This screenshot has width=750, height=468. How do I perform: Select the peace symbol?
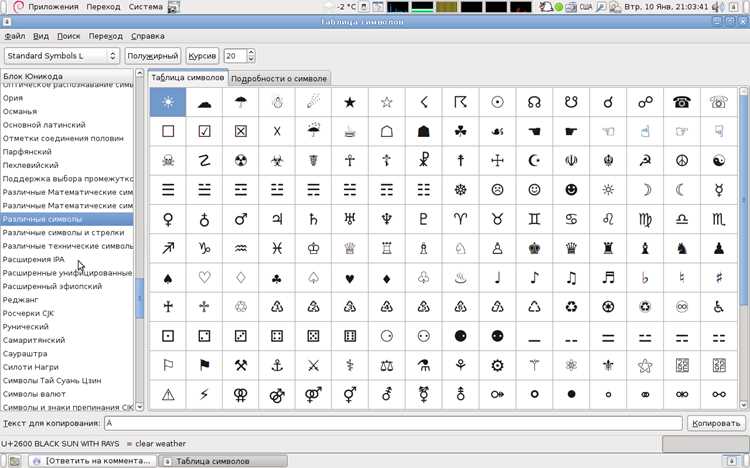coord(682,160)
